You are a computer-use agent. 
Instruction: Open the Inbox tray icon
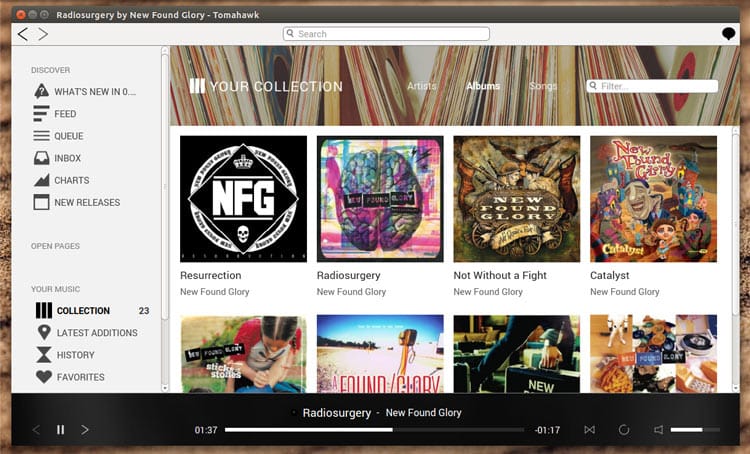[x=41, y=158]
